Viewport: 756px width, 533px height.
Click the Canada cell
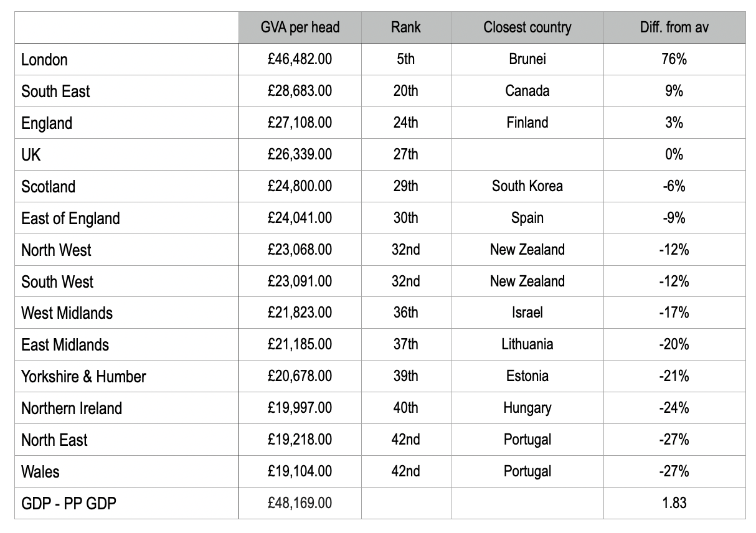point(527,91)
